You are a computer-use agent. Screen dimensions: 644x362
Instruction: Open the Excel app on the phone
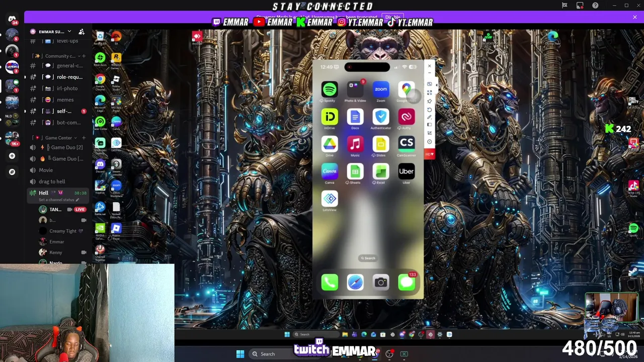click(381, 171)
